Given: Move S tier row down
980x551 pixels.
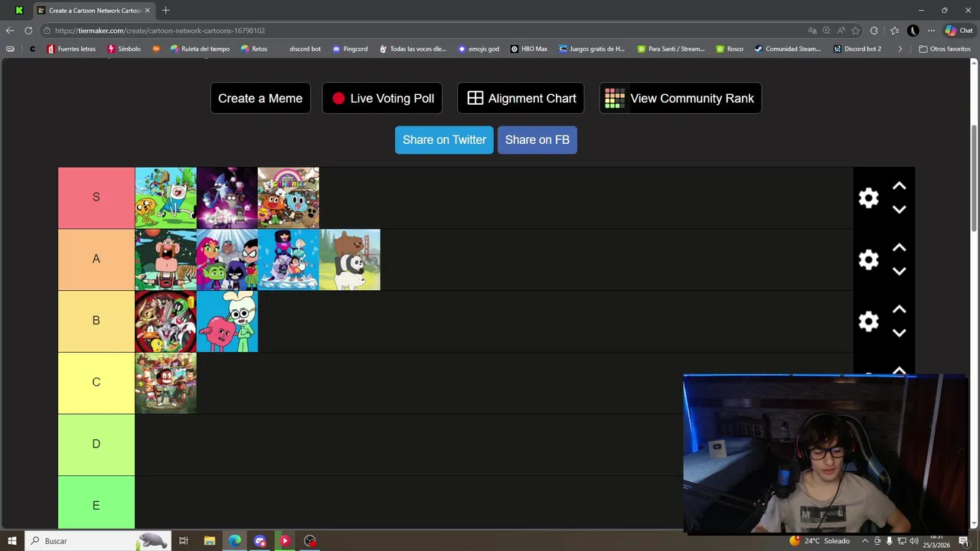Looking at the screenshot, I should click(x=900, y=210).
